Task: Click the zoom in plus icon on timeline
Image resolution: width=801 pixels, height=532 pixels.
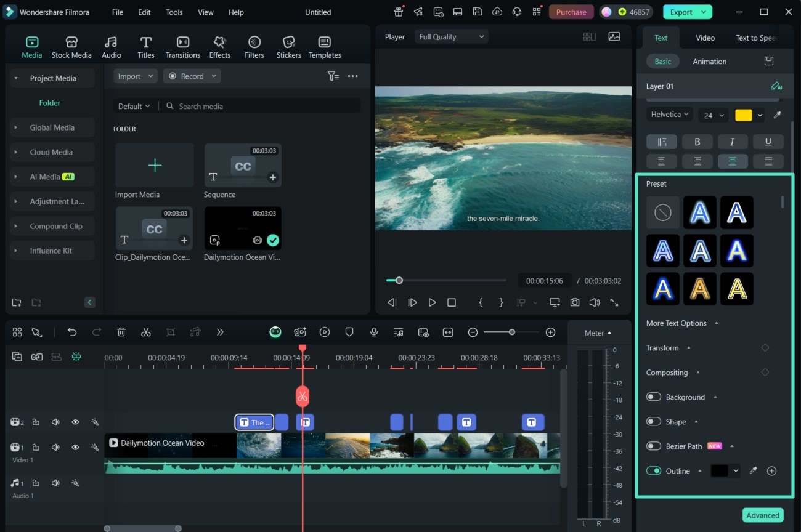Action: (x=551, y=332)
